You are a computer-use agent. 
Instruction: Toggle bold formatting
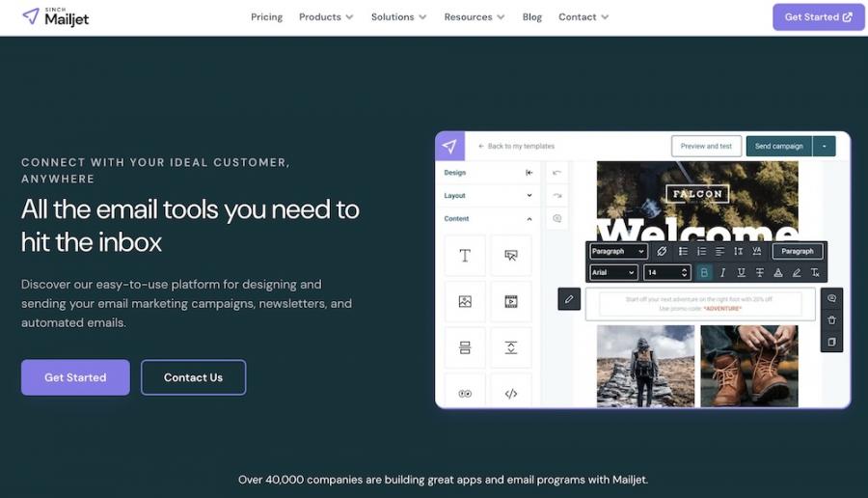[x=704, y=272]
